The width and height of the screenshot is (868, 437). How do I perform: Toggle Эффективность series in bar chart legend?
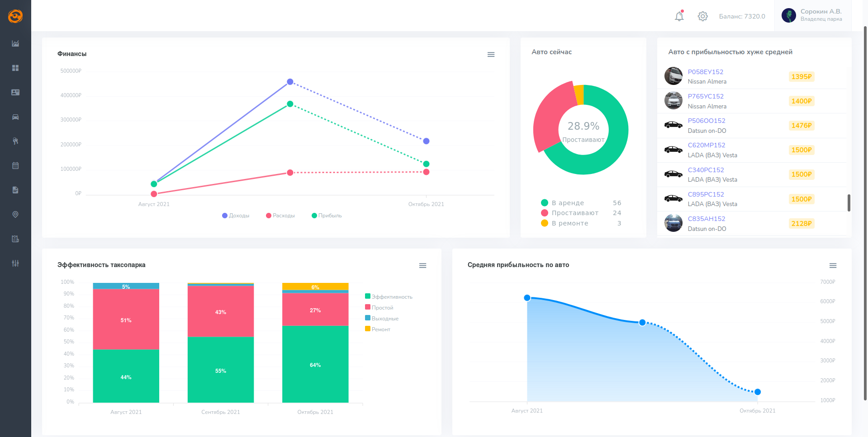(x=389, y=296)
